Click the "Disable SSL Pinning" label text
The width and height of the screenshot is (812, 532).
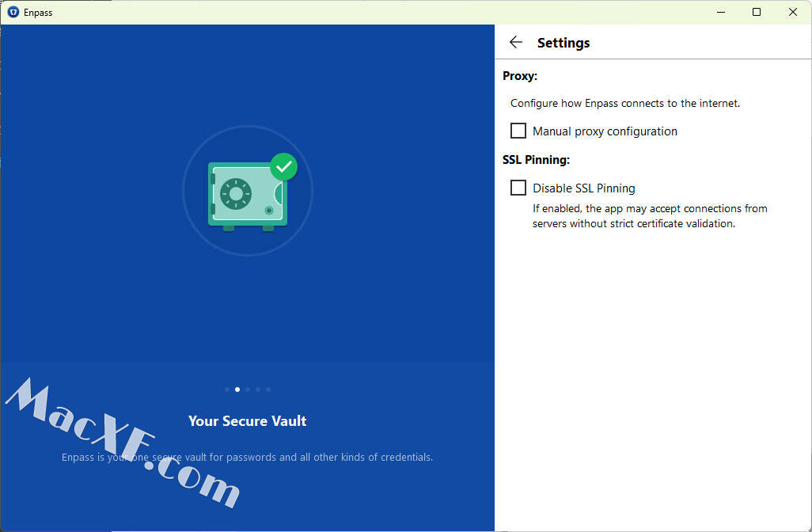point(583,188)
